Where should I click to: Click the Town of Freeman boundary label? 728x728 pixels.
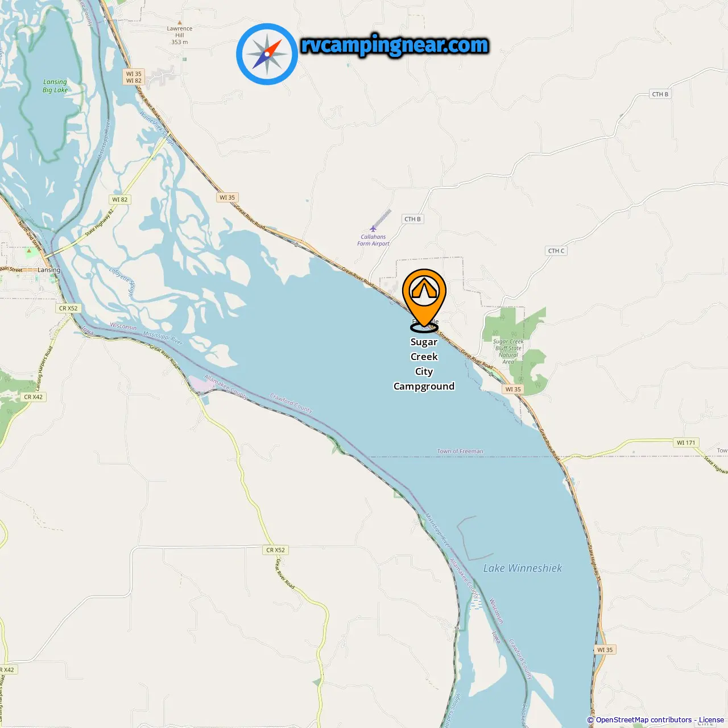(460, 451)
